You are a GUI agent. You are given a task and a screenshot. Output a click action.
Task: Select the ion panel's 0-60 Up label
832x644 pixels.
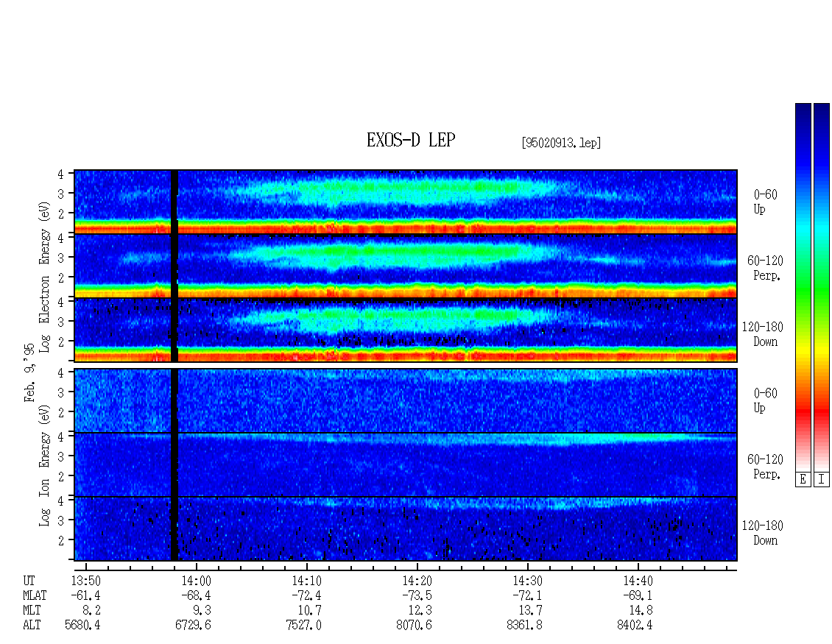click(x=765, y=400)
